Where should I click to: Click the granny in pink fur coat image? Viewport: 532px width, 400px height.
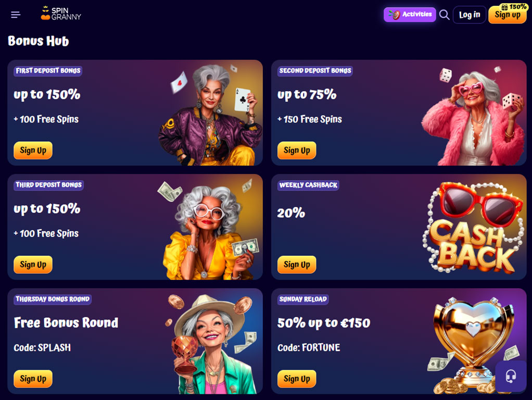(473, 117)
